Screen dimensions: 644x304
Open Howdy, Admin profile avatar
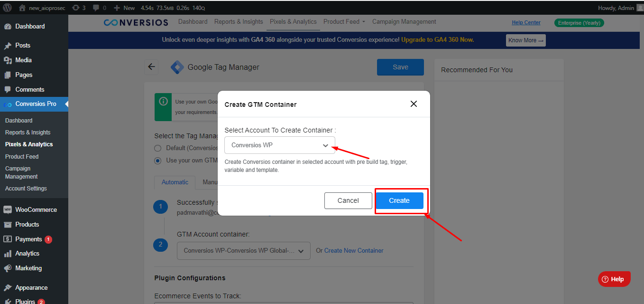tap(640, 8)
